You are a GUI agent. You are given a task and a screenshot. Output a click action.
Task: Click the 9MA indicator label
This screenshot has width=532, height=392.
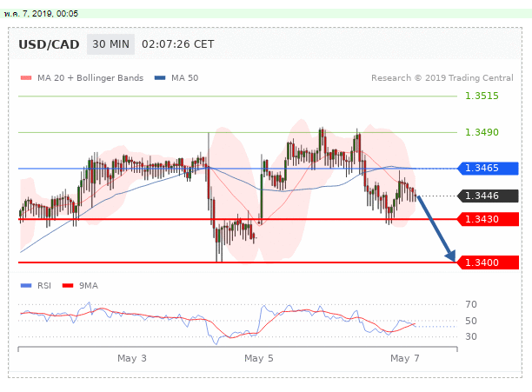(x=89, y=285)
